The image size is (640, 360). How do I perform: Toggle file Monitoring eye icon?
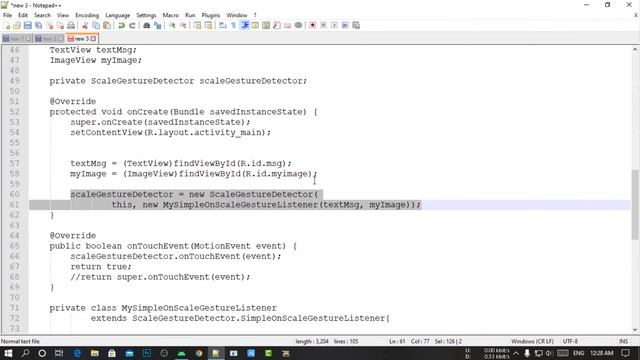coord(298,25)
